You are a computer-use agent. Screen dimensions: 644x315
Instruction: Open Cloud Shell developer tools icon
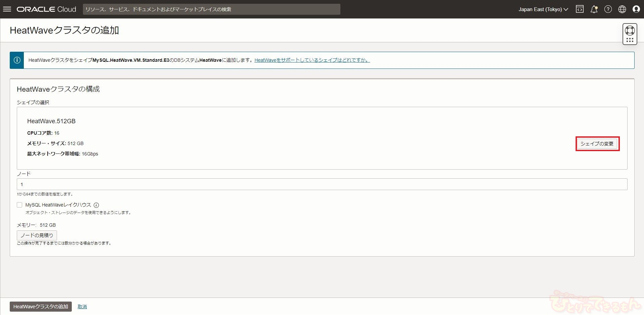pos(580,9)
